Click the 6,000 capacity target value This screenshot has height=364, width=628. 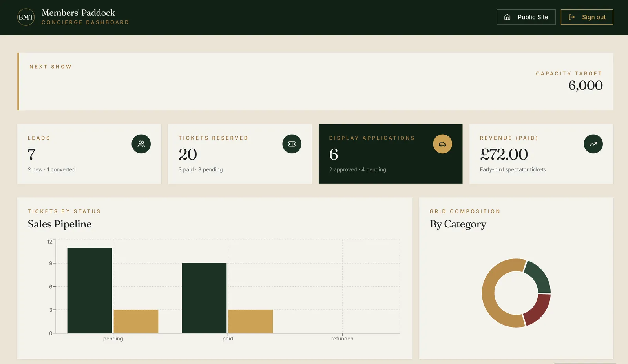point(585,86)
